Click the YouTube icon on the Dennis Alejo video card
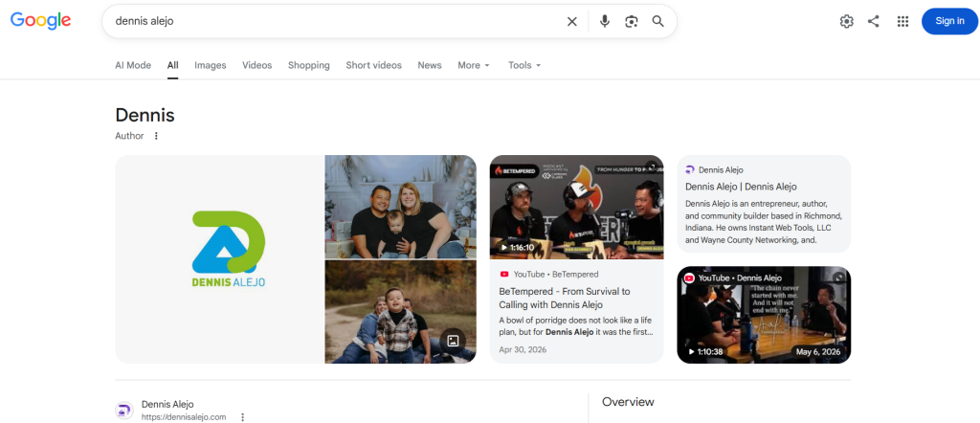The height and width of the screenshot is (423, 980). click(689, 278)
